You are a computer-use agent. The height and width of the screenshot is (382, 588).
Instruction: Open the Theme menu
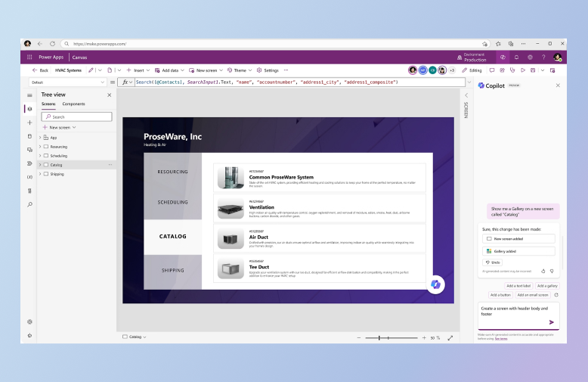tap(240, 70)
